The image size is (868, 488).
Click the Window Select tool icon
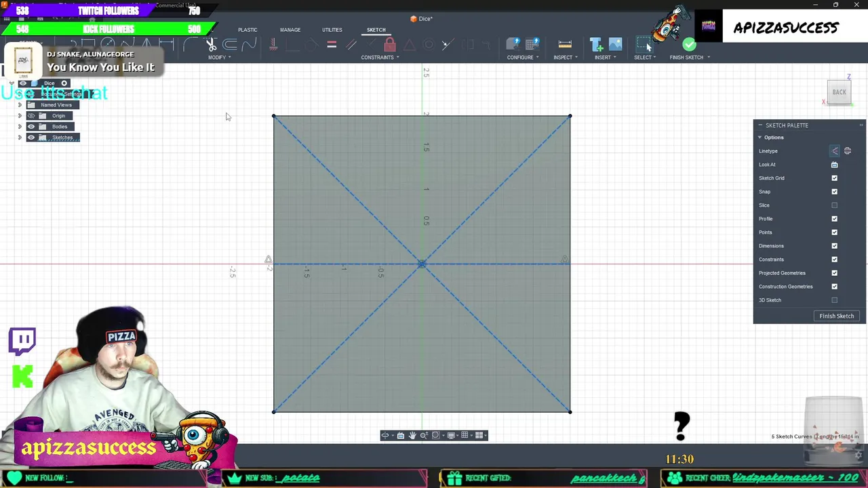pyautogui.click(x=644, y=45)
